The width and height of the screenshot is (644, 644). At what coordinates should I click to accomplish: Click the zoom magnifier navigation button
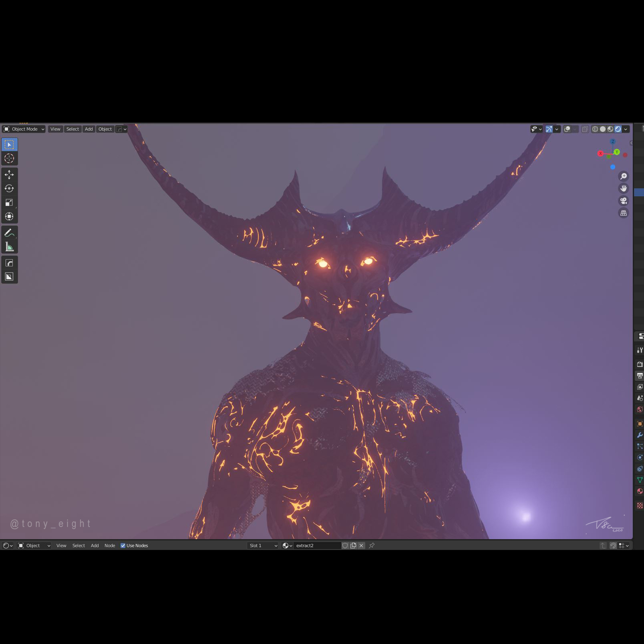coord(623,176)
